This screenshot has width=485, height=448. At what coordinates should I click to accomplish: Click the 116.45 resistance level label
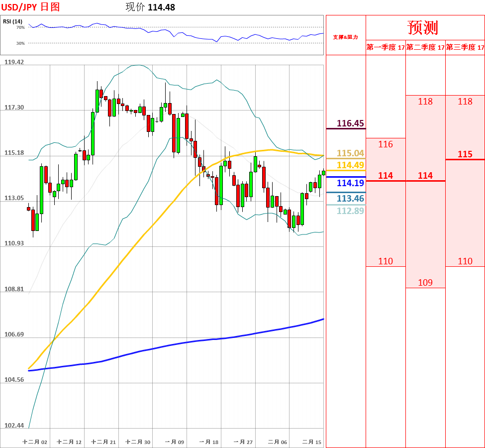tap(350, 123)
